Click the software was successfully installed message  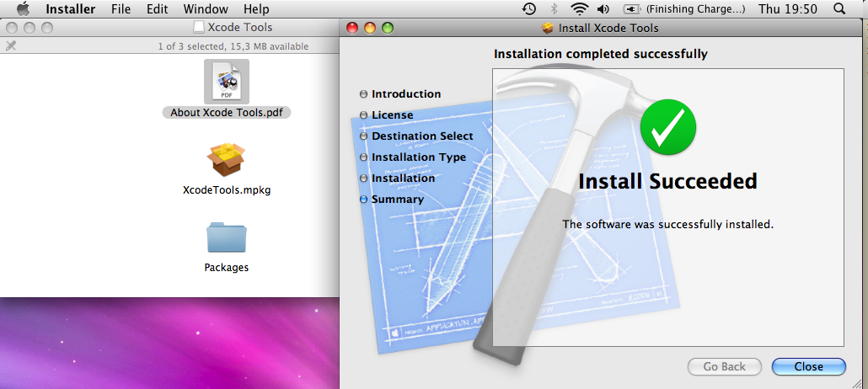click(667, 225)
